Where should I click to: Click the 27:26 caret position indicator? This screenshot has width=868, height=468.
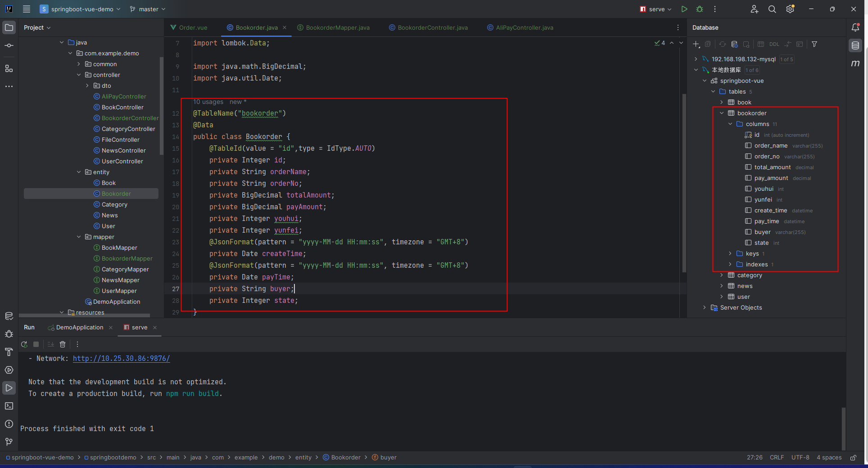pyautogui.click(x=755, y=458)
